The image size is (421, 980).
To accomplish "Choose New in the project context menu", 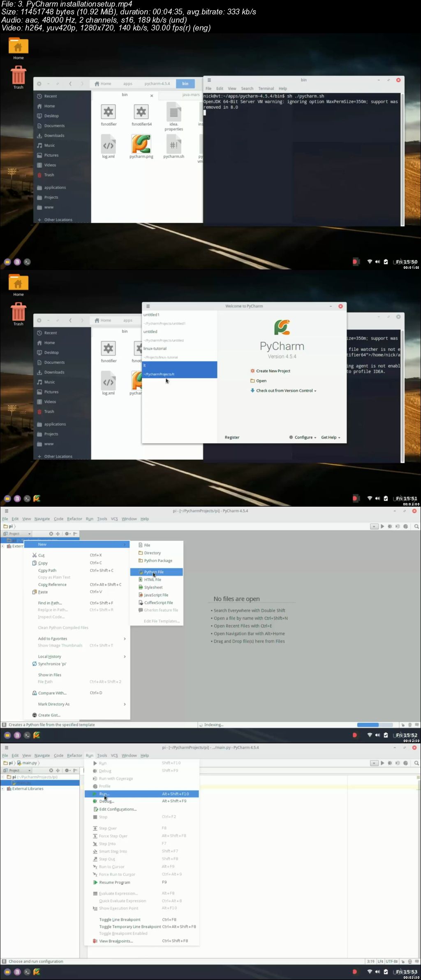I will point(77,544).
